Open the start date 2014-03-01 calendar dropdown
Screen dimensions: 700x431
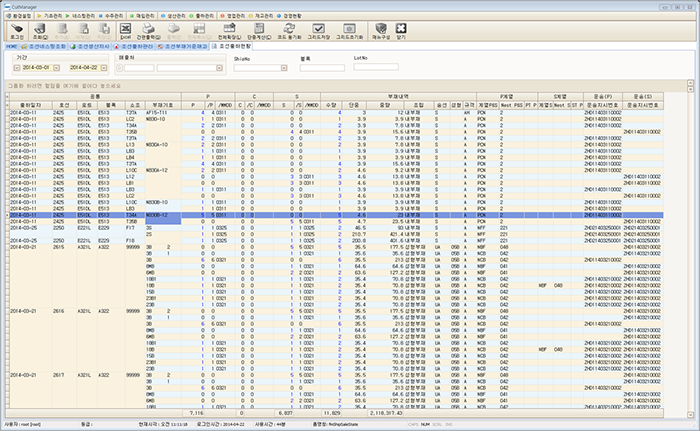click(56, 68)
